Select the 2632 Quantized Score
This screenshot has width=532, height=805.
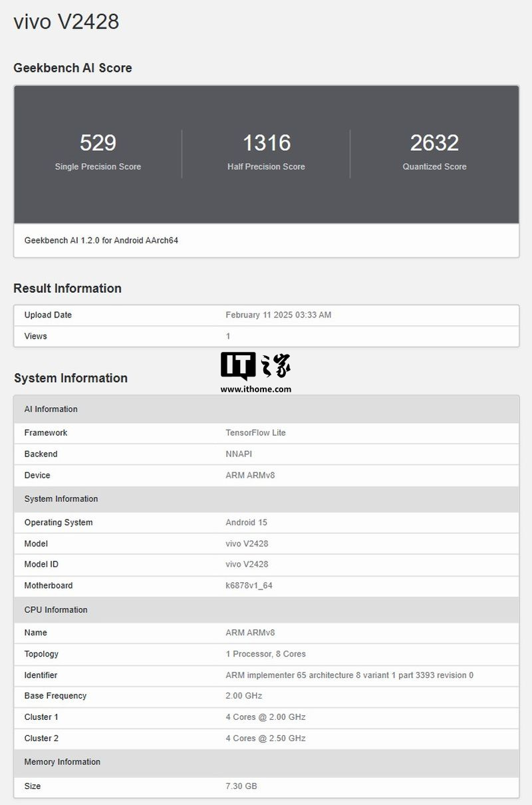[x=434, y=143]
